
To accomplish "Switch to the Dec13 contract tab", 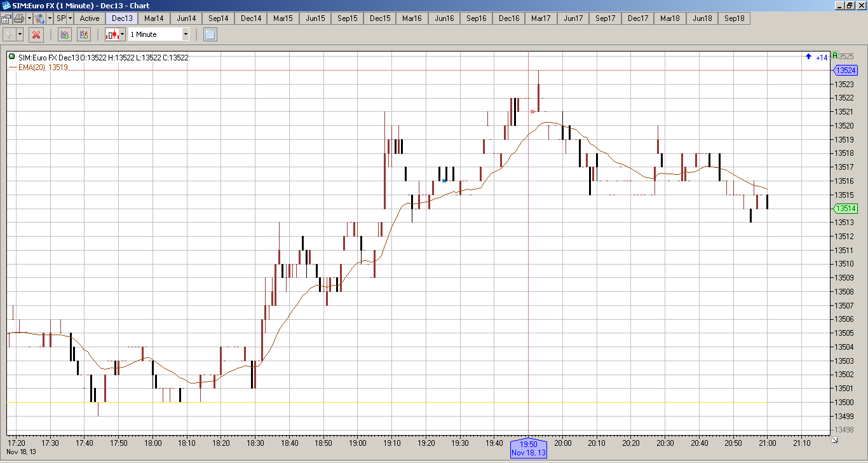I will point(122,18).
